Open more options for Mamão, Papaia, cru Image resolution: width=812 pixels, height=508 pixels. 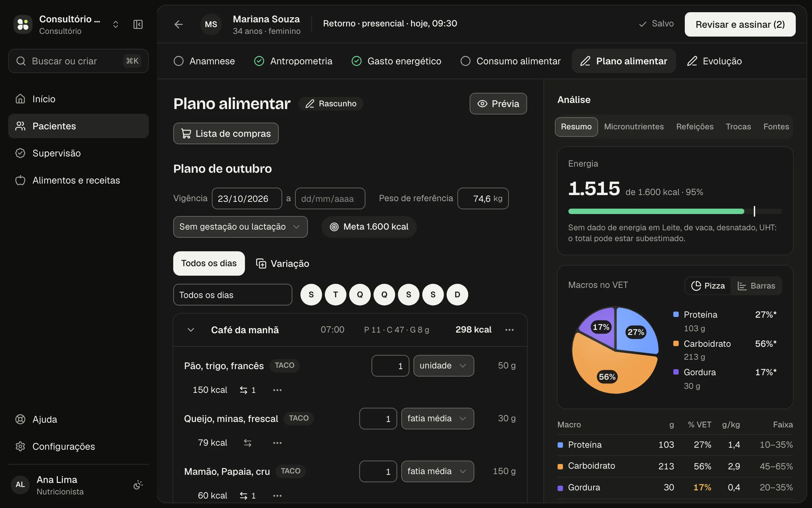coord(277,496)
